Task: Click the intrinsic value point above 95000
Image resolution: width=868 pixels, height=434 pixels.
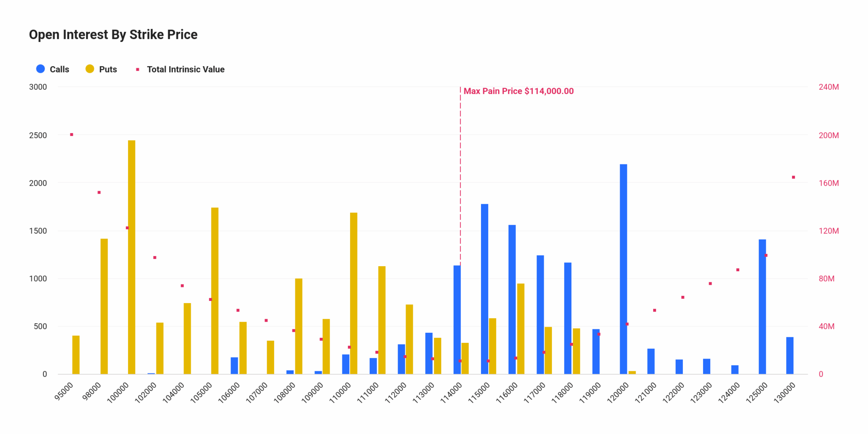Action: (x=72, y=134)
